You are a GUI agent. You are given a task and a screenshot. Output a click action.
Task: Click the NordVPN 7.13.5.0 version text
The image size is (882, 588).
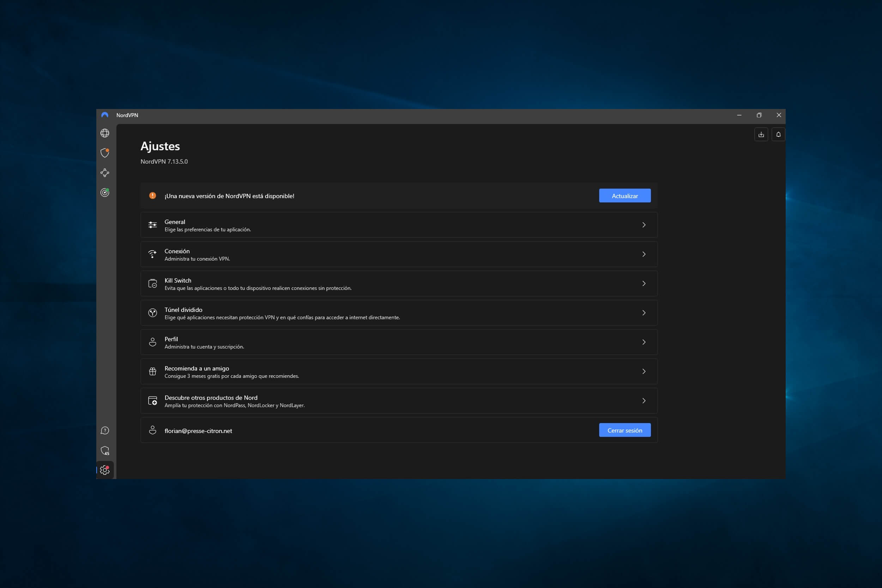pos(164,162)
